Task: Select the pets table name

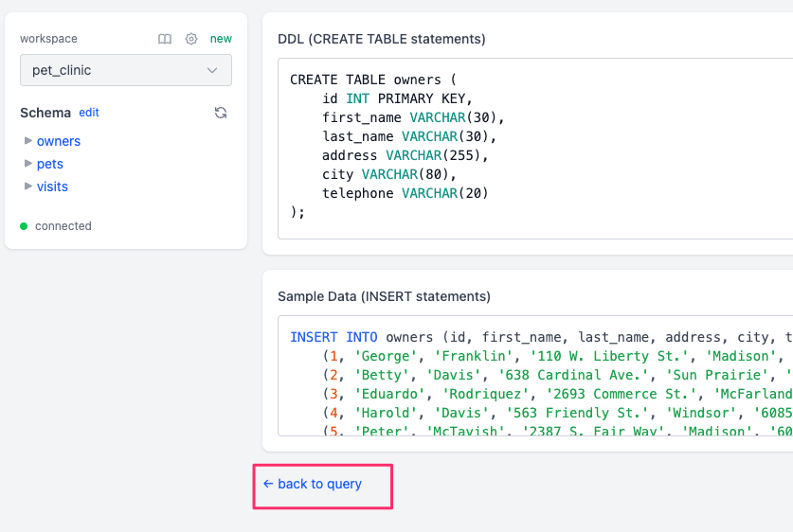Action: [x=50, y=164]
